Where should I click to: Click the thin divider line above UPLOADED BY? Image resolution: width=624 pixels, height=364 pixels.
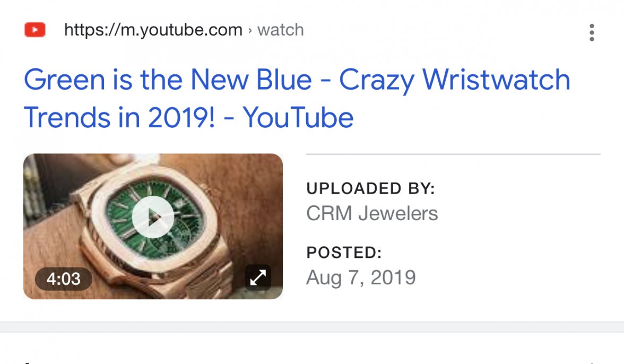click(453, 154)
